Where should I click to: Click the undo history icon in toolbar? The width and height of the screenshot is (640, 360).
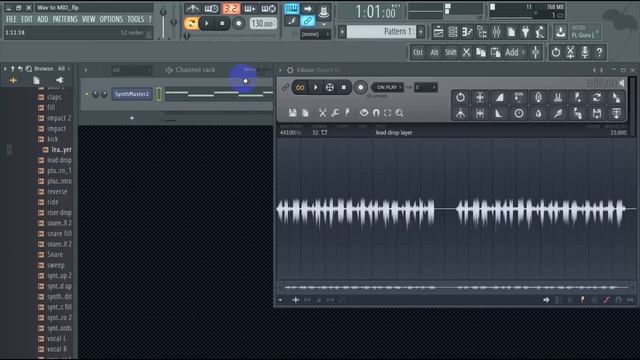coord(556,52)
